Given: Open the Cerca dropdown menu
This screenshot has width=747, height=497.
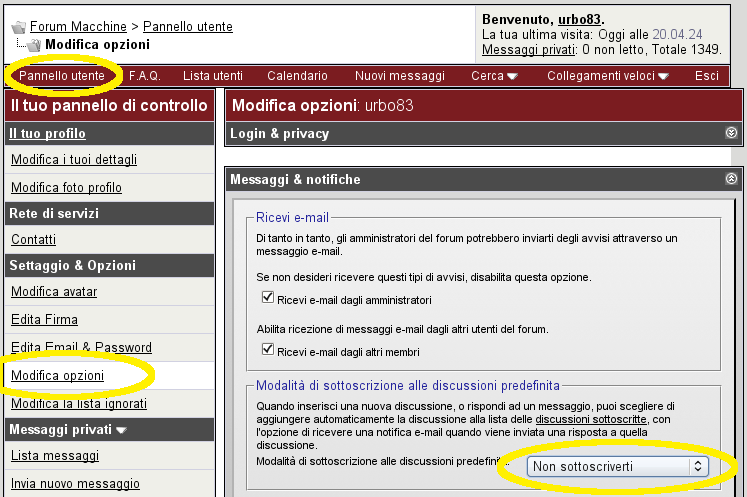Looking at the screenshot, I should pos(494,76).
